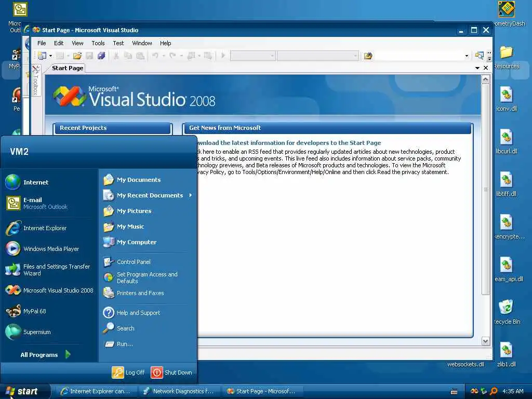
Task: Open the Test menu
Action: point(118,43)
